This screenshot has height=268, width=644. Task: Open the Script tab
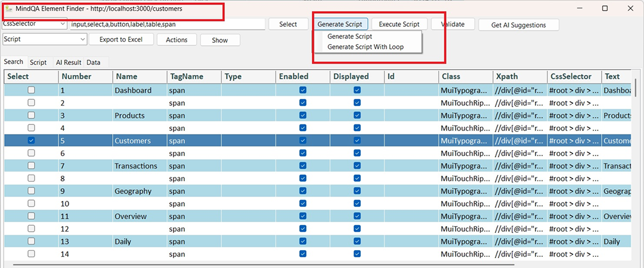(x=38, y=62)
